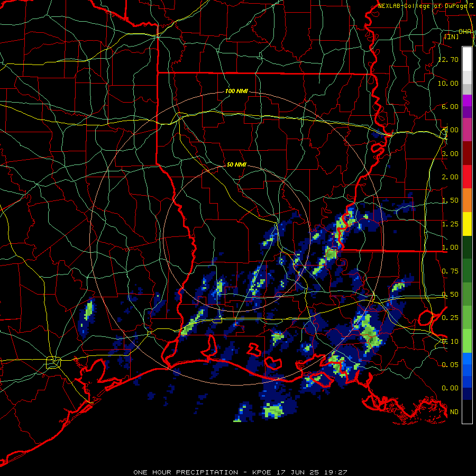Click the 12.70 legend value
Viewport: 476px width, 476px height.
(448, 59)
